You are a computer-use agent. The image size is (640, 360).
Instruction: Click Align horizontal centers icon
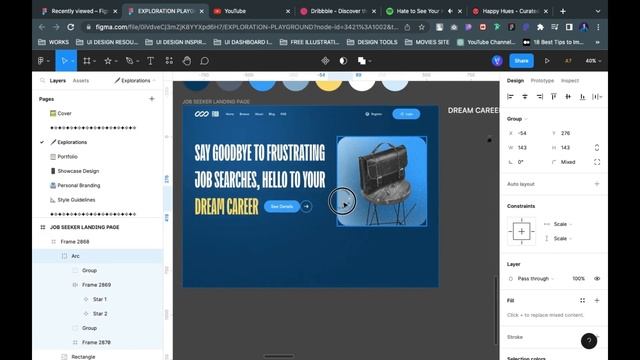(525, 96)
